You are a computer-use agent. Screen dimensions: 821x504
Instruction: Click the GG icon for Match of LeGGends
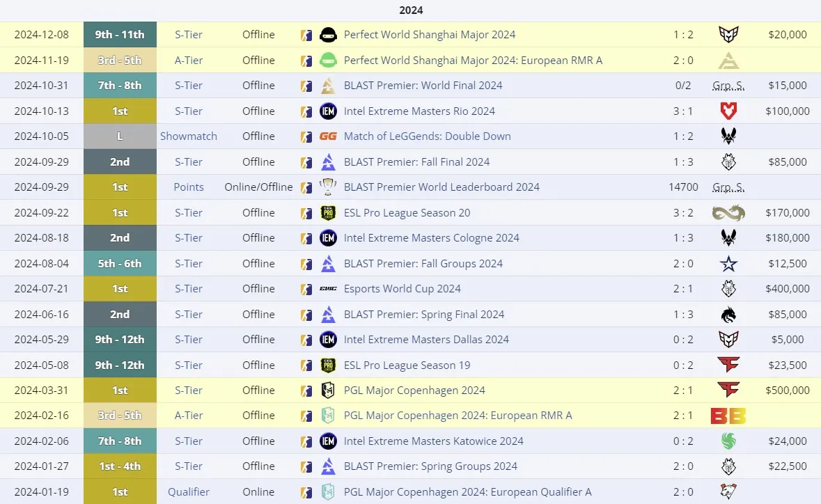328,136
